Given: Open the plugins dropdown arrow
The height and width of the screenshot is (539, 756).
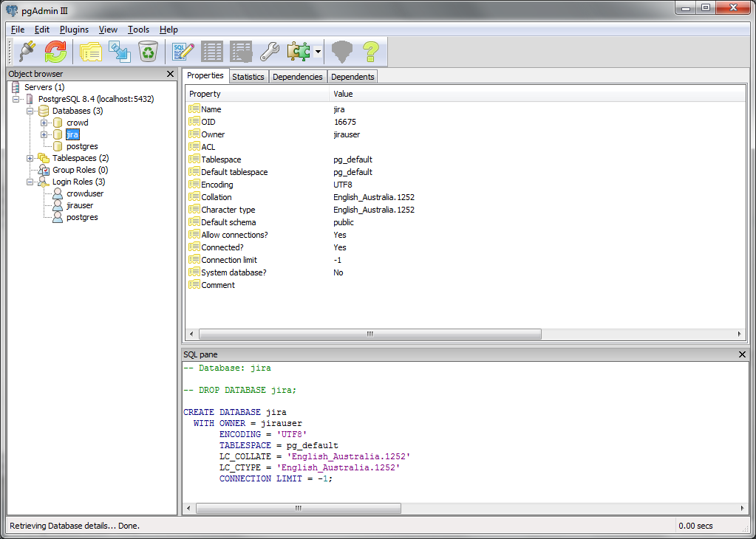Looking at the screenshot, I should 318,52.
